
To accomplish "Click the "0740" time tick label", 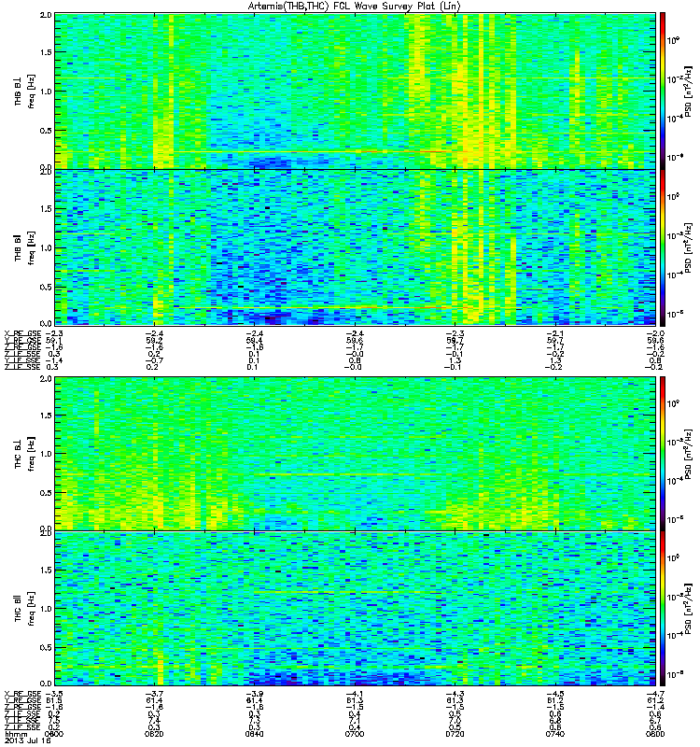I will click(555, 734).
